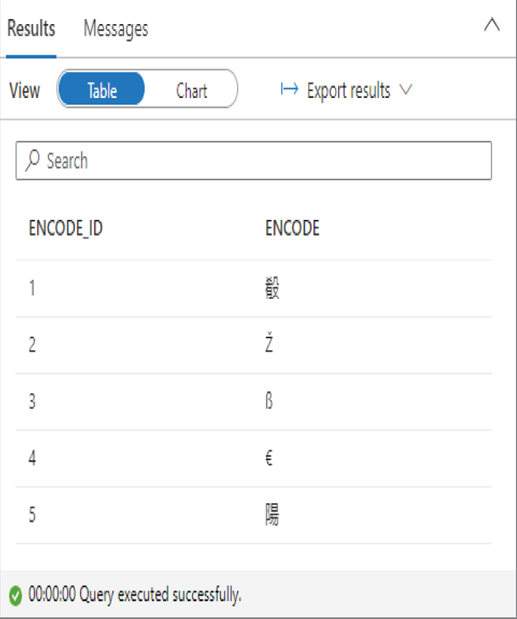This screenshot has height=619, width=517.
Task: Select the row with ENCODE_ID 5
Action: (x=254, y=515)
